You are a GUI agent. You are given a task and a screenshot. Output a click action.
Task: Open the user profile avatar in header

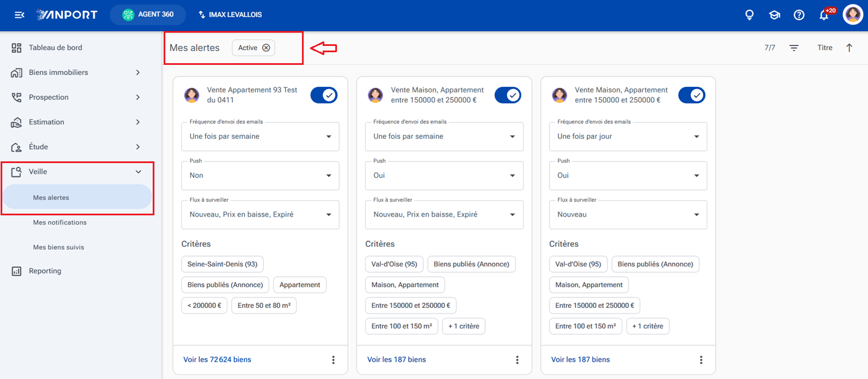click(x=852, y=15)
